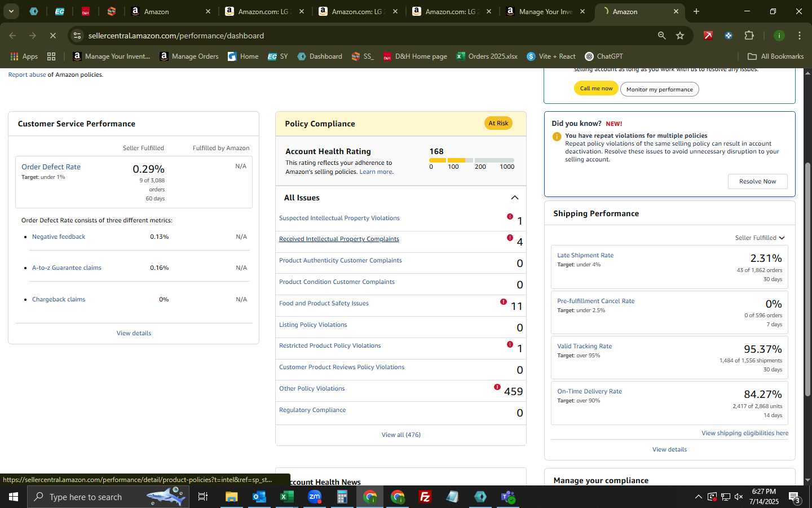Open Food and Product Safety Issues
This screenshot has width=812, height=508.
point(324,304)
